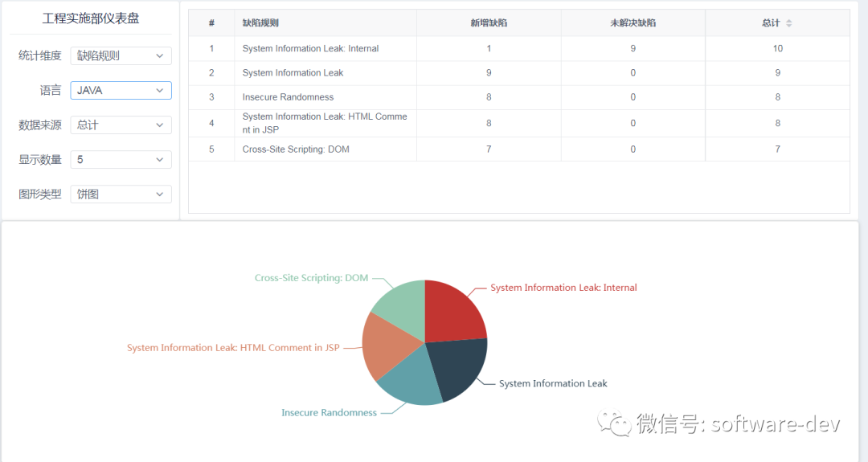Click pie label Insecure Randomness
This screenshot has width=868, height=462.
329,413
